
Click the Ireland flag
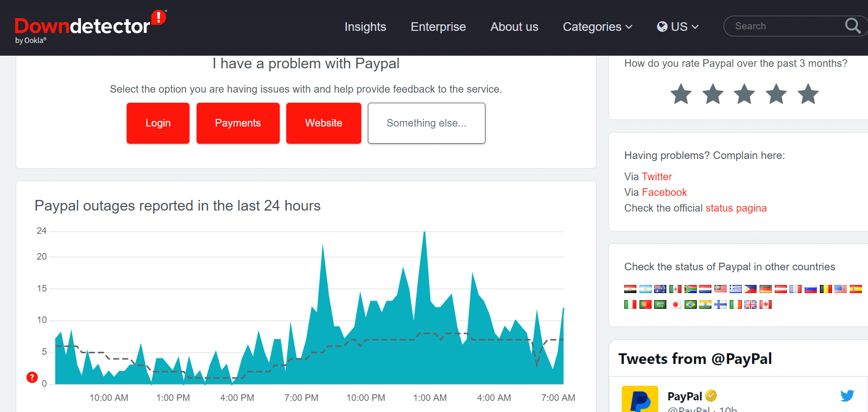(736, 304)
